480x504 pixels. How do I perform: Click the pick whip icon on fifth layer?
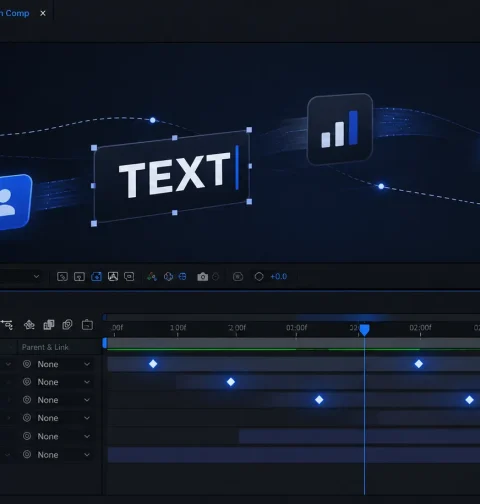click(27, 436)
